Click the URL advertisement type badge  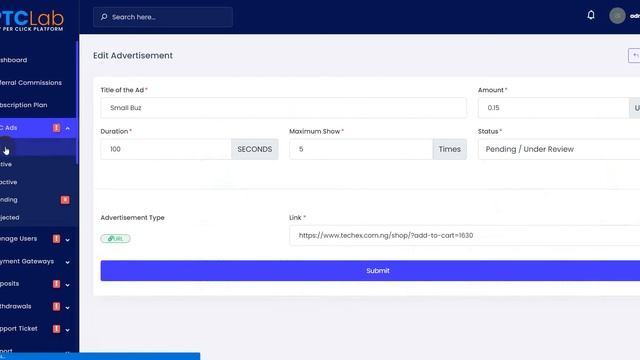tap(116, 238)
